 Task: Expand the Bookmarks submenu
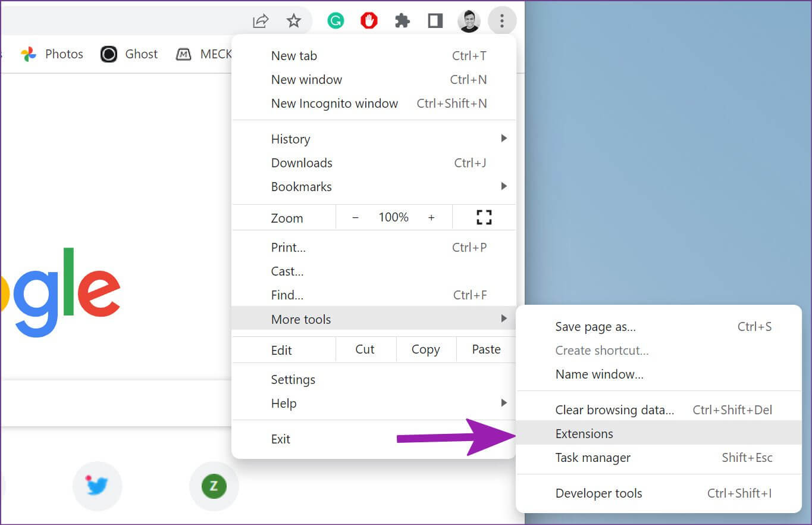point(374,186)
